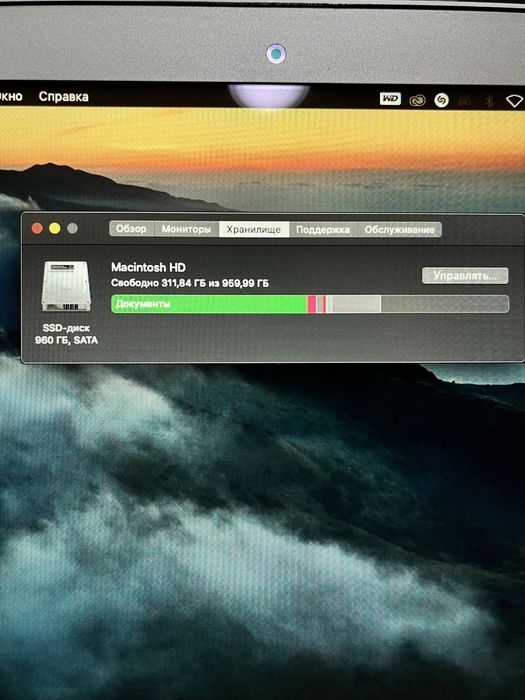
Task: Select the Хранилище tab
Action: click(x=254, y=229)
